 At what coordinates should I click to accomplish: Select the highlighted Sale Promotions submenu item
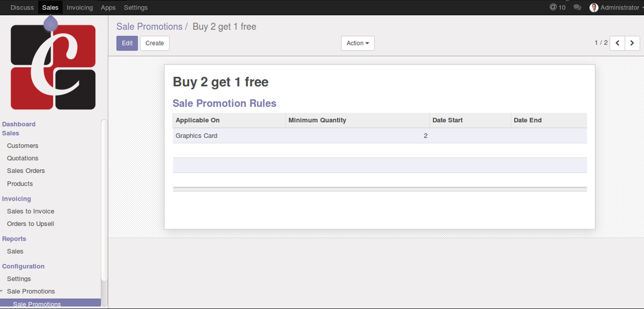(50, 303)
